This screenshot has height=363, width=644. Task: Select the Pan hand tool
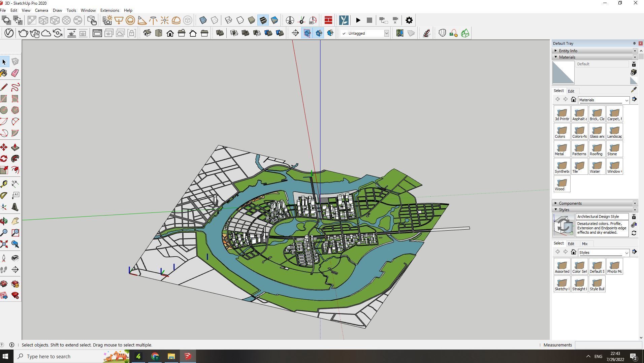[15, 221]
